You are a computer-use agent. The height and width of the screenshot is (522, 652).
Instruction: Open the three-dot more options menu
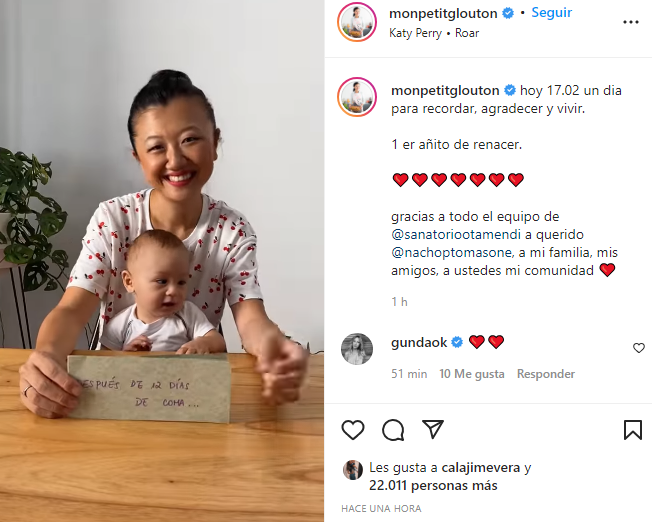coord(630,22)
